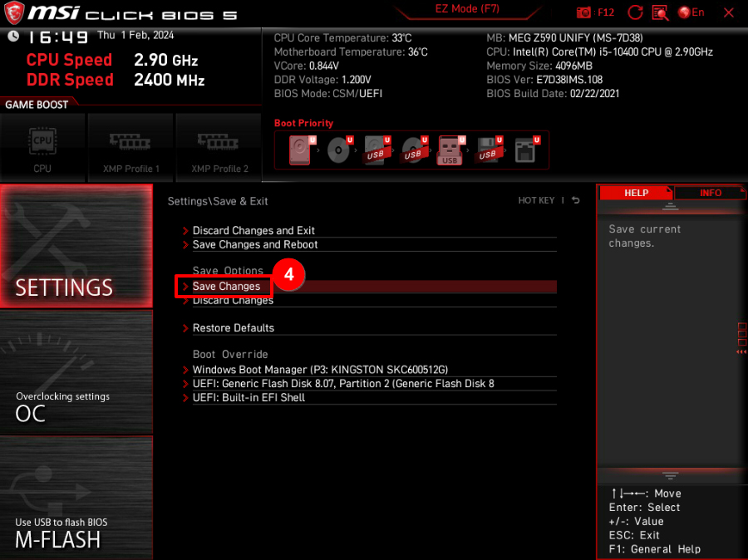Switch to EZ Mode (F7)
This screenshot has height=560, width=748.
click(467, 9)
